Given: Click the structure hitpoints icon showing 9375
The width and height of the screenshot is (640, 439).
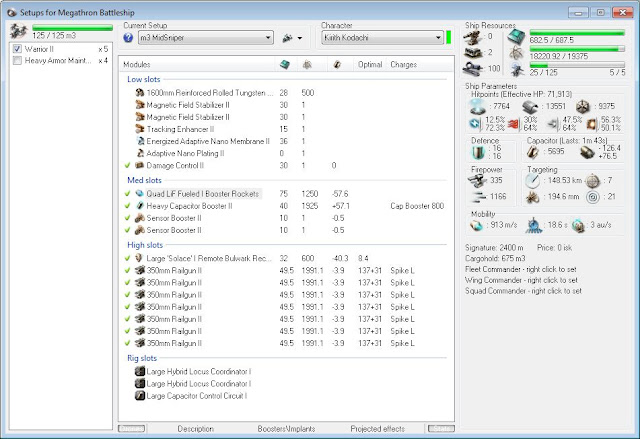Looking at the screenshot, I should pos(583,106).
